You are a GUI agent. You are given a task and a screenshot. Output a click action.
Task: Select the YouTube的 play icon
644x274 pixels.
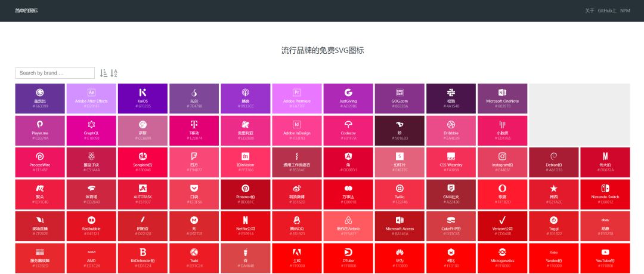605,258
